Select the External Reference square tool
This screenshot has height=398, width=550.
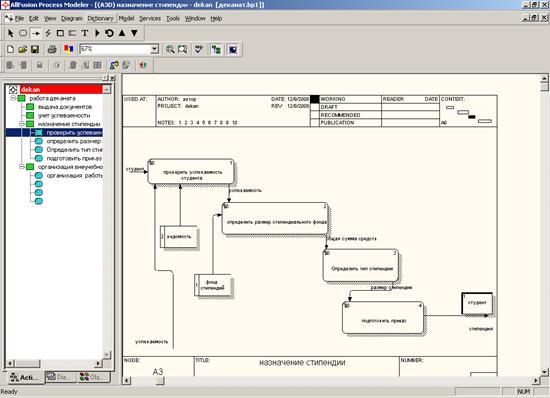pyautogui.click(x=60, y=33)
